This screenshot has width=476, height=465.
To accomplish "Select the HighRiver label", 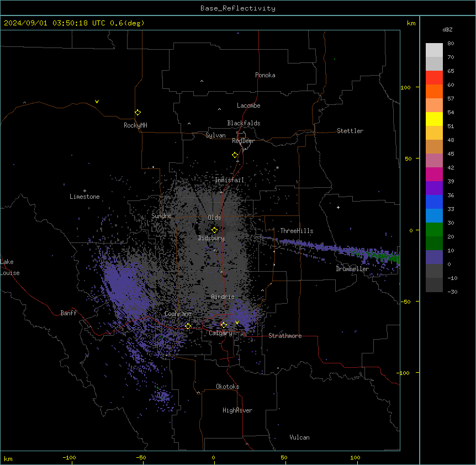I will [x=237, y=410].
